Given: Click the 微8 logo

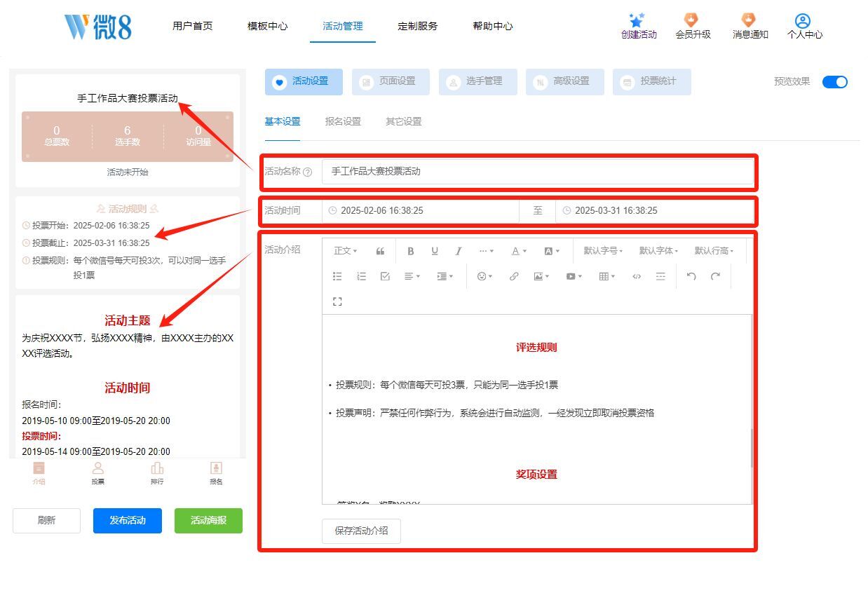Looking at the screenshot, I should (x=98, y=27).
